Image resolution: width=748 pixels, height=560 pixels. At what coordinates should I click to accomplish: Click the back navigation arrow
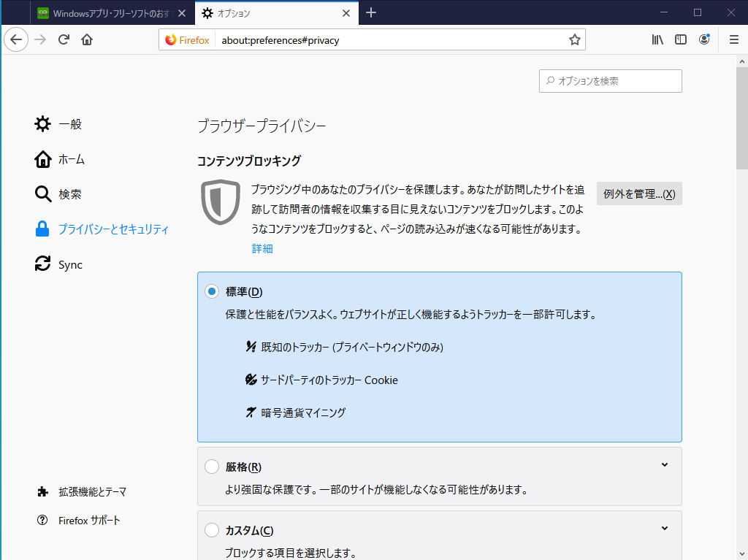[16, 39]
